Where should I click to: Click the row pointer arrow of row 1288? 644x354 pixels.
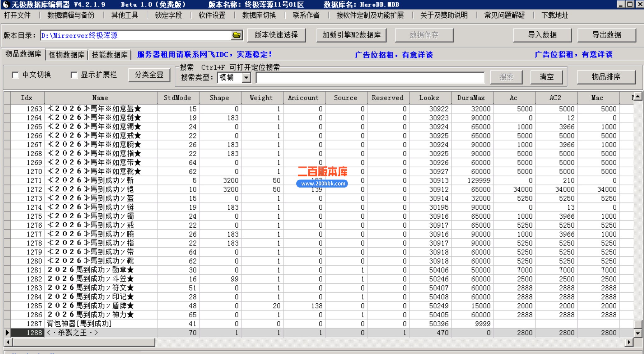pos(7,333)
